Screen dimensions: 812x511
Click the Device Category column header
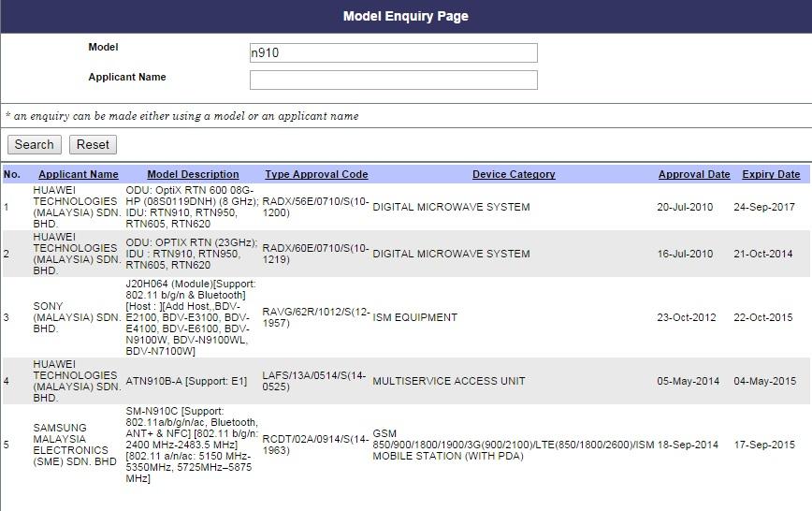pos(514,174)
